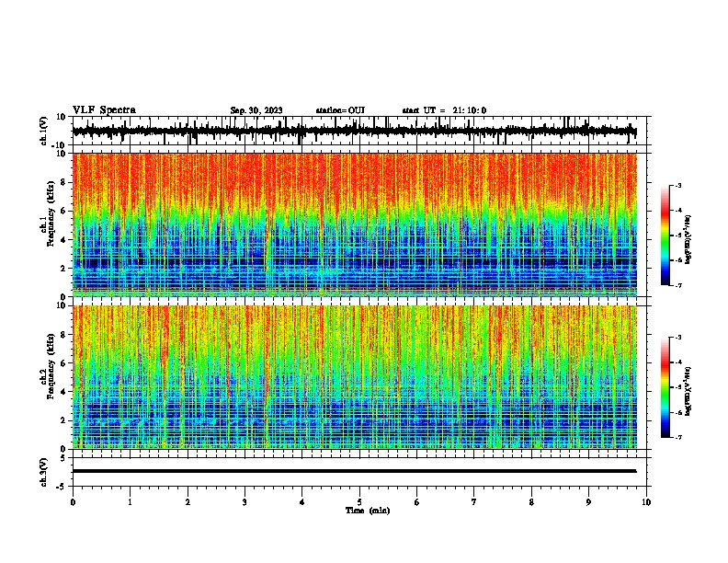Click the 'ch.3(V)' axis label
Image resolution: width=728 pixels, height=563 pixels.
pyautogui.click(x=44, y=472)
